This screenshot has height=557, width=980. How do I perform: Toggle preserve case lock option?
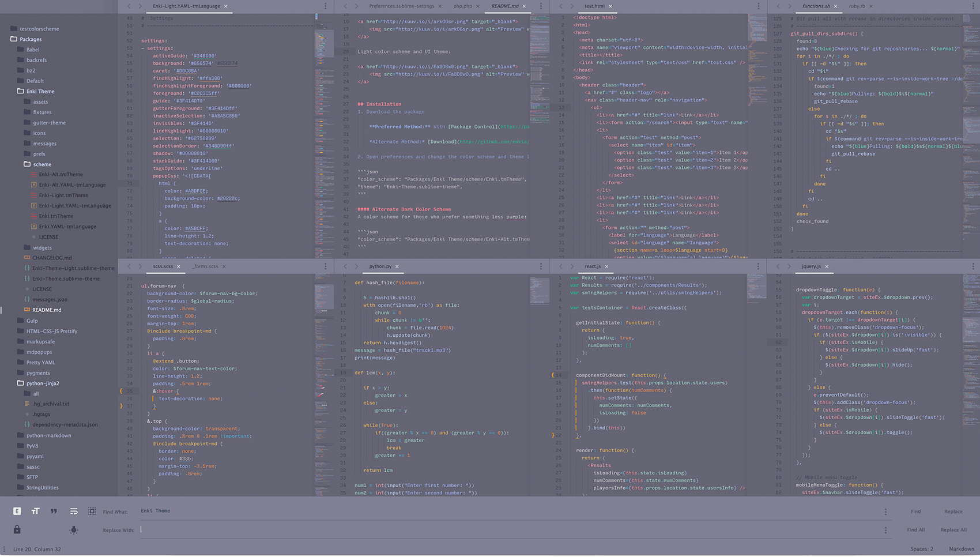(17, 529)
